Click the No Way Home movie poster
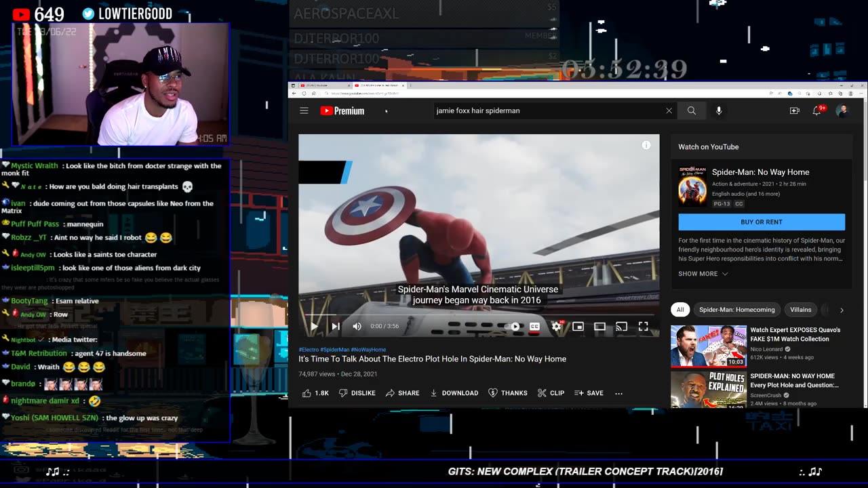 [x=692, y=186]
